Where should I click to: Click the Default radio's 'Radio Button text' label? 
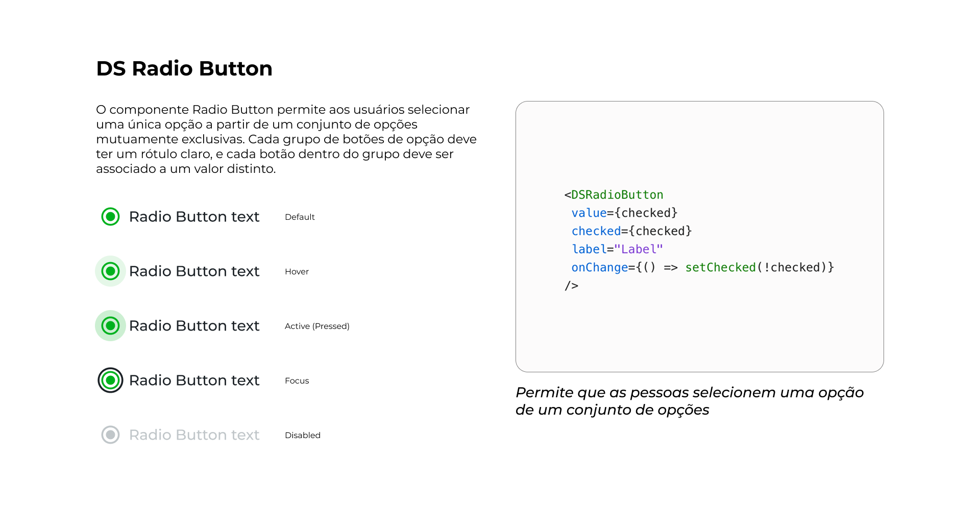[x=194, y=217]
